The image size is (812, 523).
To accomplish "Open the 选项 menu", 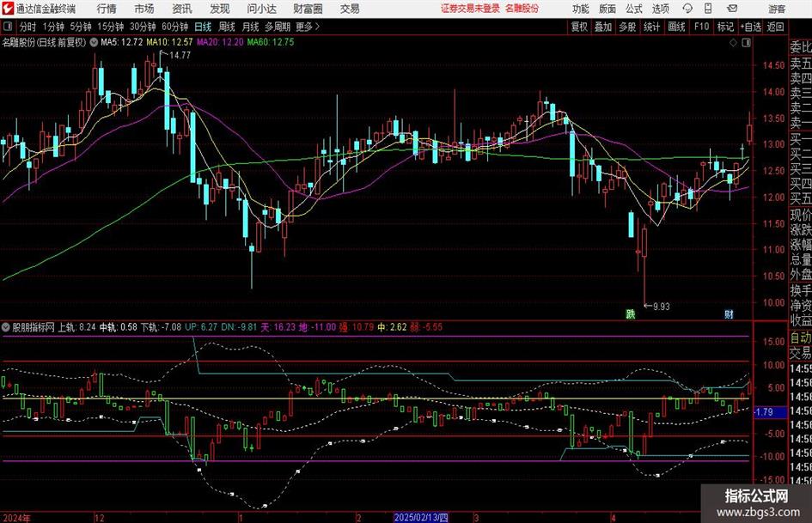I will tap(660, 9).
